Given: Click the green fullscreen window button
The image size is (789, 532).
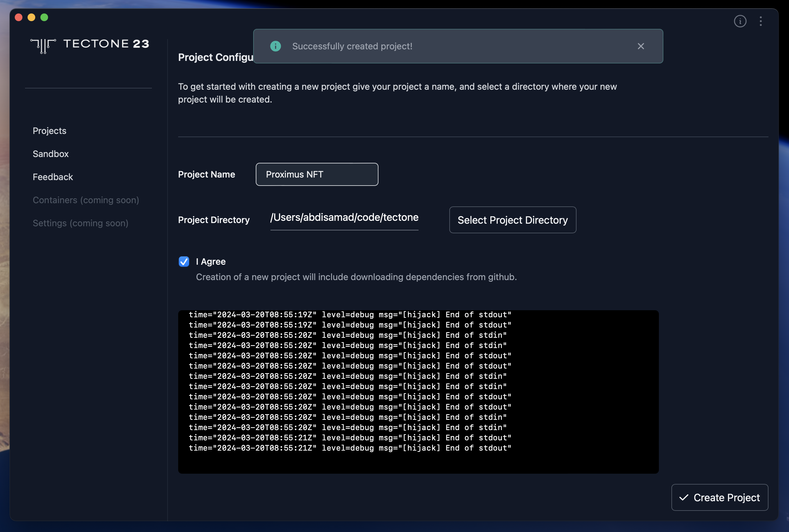Looking at the screenshot, I should point(45,17).
